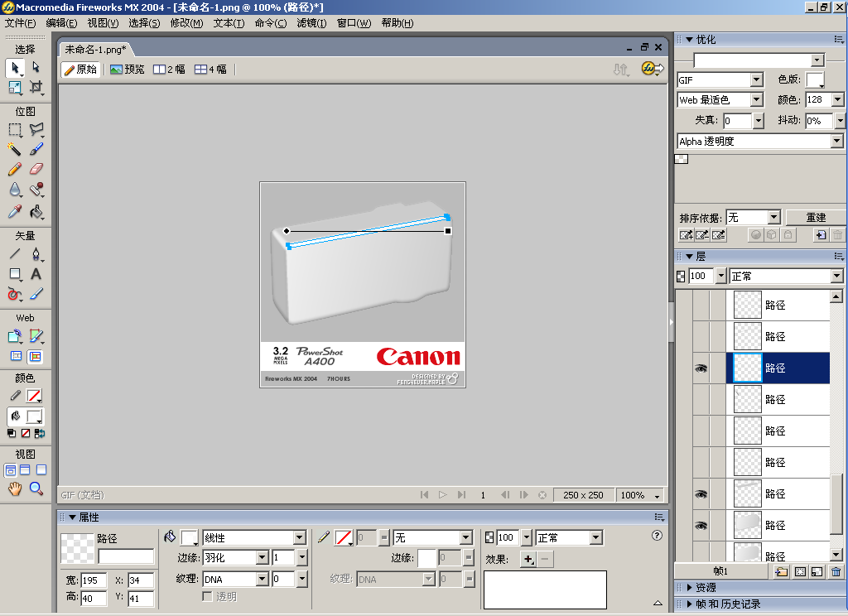Switch to standard screen mode
Viewport: 848px width, 616px height.
tap(10, 470)
